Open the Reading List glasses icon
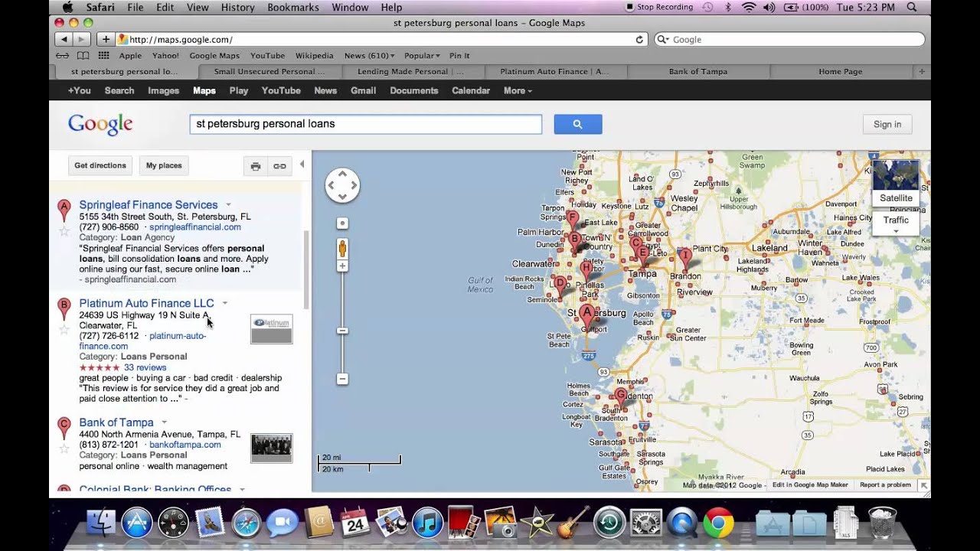Image resolution: width=980 pixels, height=551 pixels. (x=63, y=55)
